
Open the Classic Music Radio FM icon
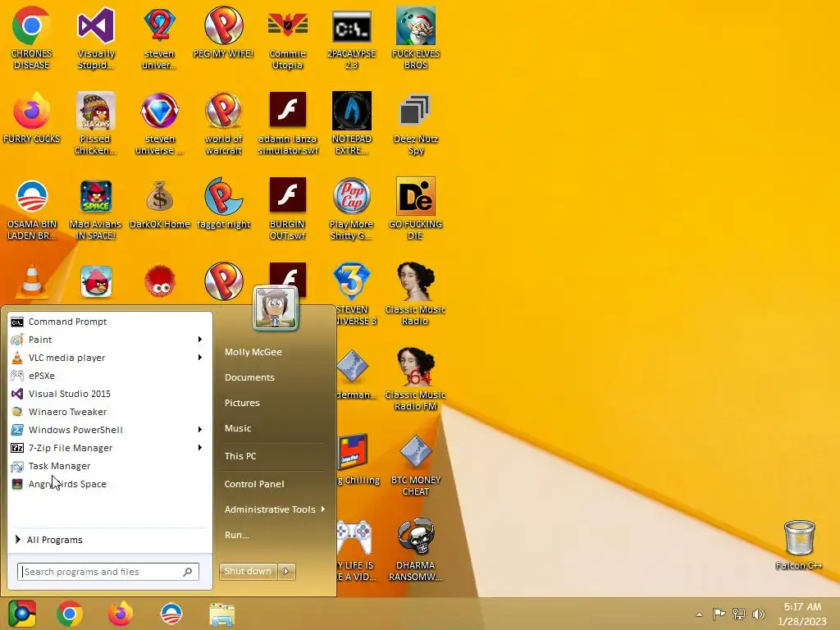pos(416,379)
